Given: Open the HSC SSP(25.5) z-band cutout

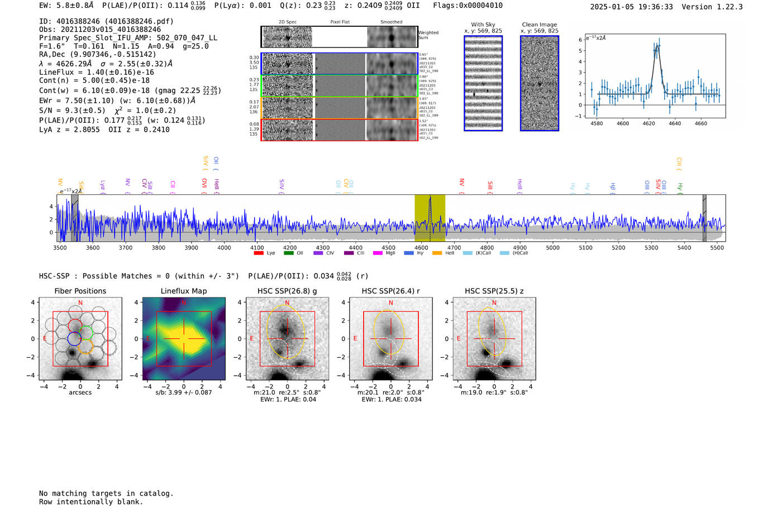Looking at the screenshot, I should 494,339.
